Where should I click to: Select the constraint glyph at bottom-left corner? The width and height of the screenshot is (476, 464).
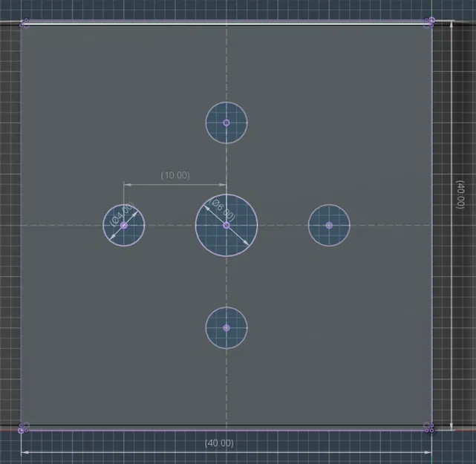tap(24, 428)
